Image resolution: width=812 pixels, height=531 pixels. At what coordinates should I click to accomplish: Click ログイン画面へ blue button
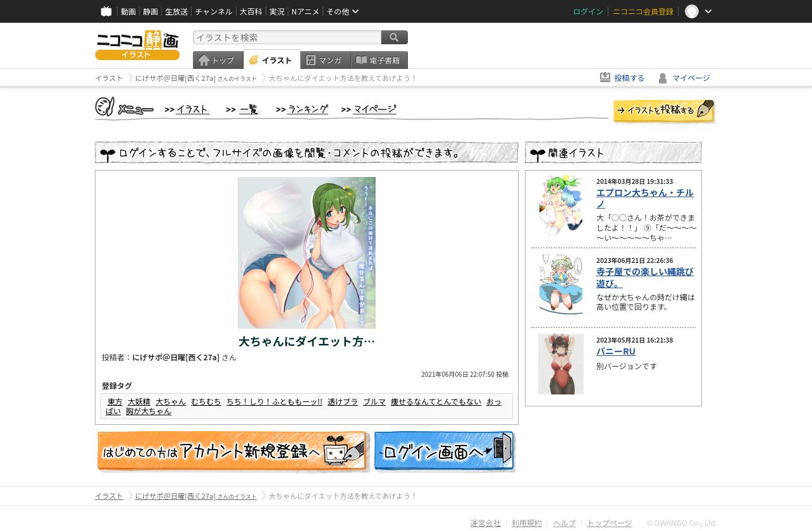(x=445, y=451)
